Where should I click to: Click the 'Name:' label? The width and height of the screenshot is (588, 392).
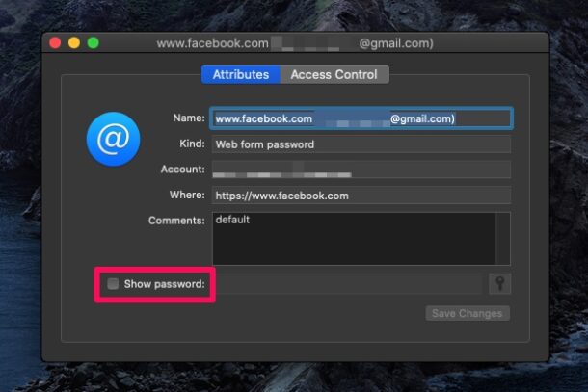189,118
